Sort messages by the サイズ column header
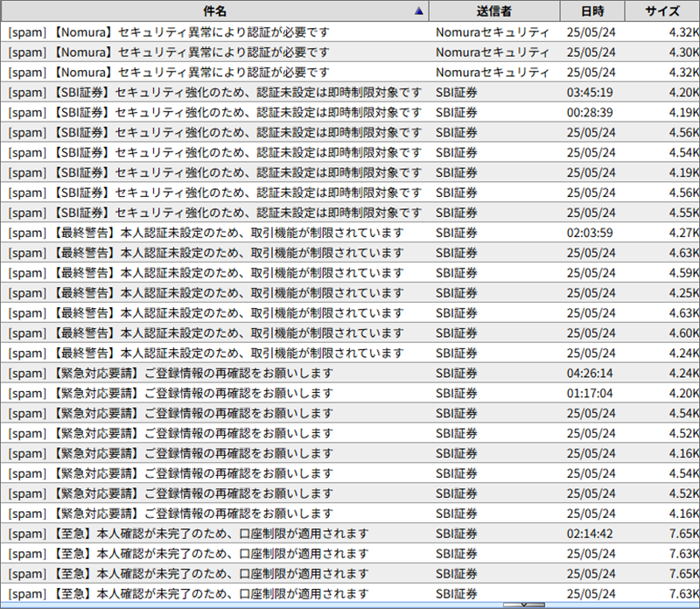This screenshot has height=609, width=700. click(662, 11)
